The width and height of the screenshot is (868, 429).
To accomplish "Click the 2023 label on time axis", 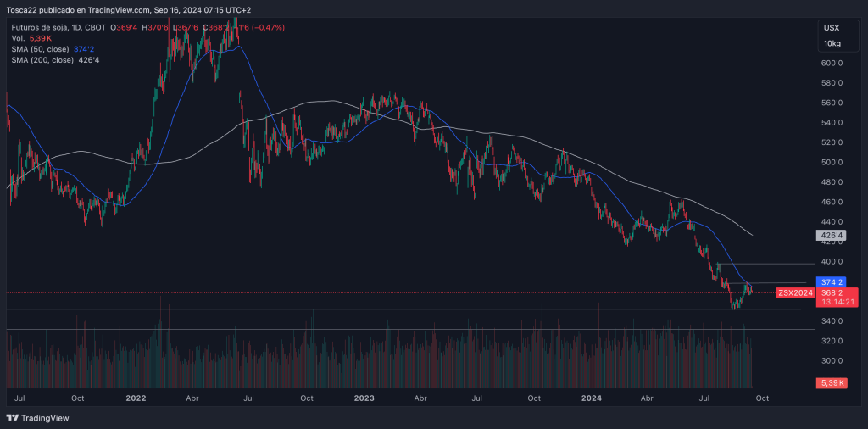I will click(x=364, y=397).
